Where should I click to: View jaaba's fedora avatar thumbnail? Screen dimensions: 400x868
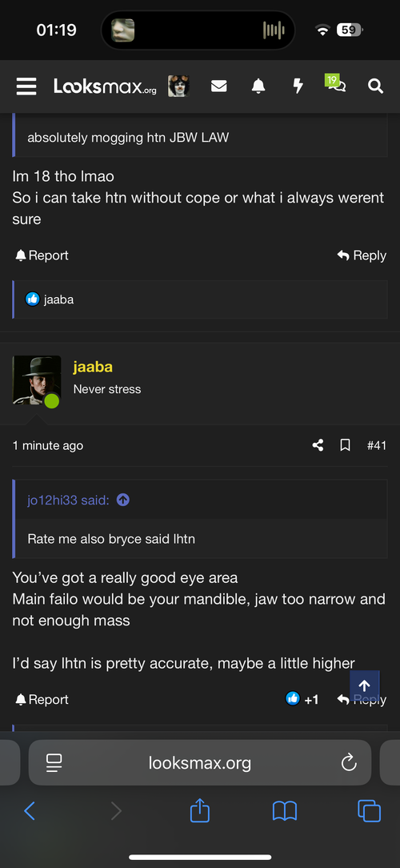pos(37,380)
